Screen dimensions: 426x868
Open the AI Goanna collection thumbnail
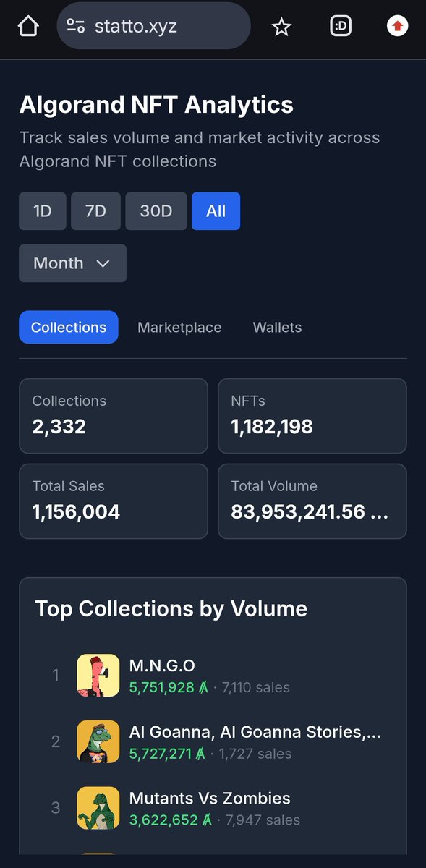[98, 741]
